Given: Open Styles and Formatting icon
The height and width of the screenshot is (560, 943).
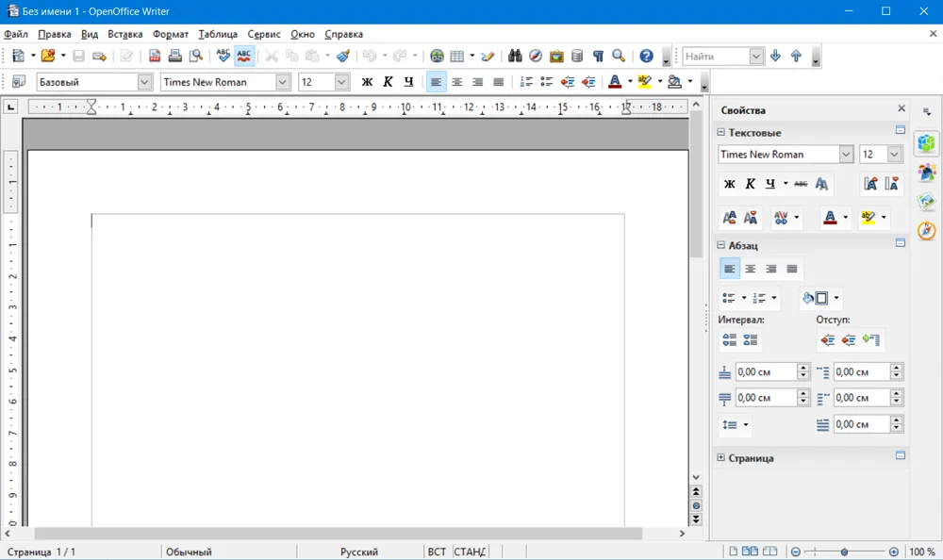Looking at the screenshot, I should pyautogui.click(x=19, y=82).
